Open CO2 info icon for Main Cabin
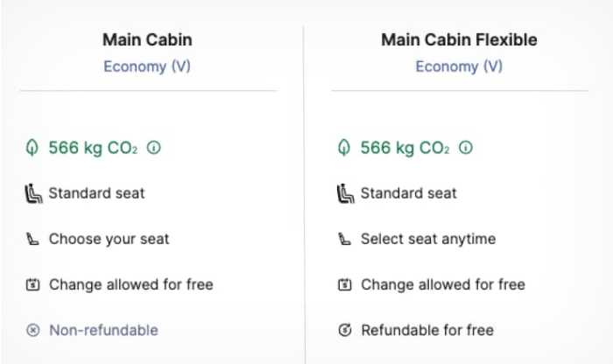 (154, 148)
